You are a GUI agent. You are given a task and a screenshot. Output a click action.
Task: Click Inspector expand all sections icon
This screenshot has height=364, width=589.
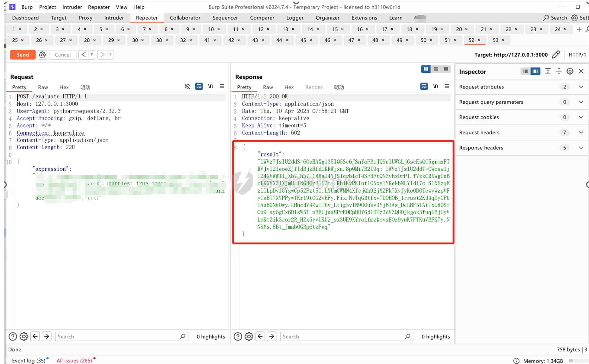[x=548, y=71]
